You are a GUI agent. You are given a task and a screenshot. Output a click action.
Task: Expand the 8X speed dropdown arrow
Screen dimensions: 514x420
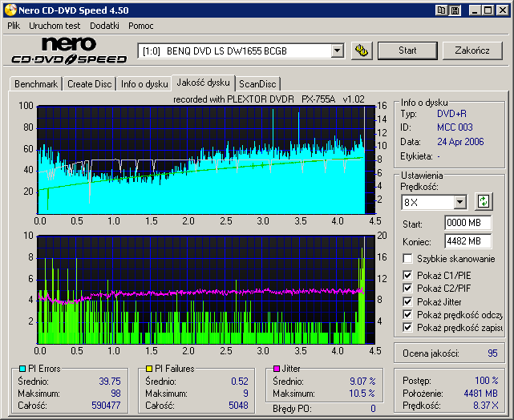[x=460, y=202]
